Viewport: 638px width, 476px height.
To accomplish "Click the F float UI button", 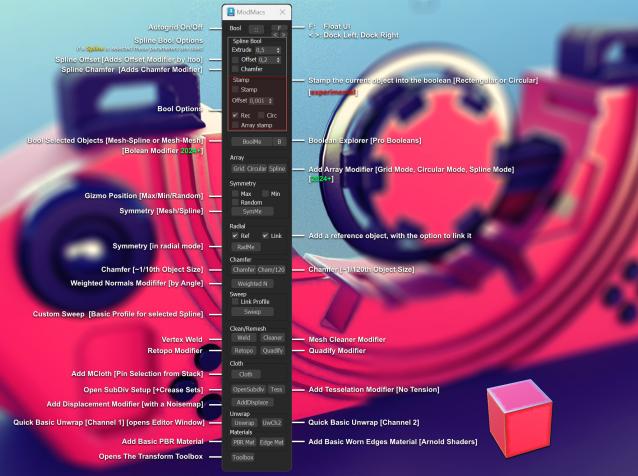I will [x=279, y=28].
